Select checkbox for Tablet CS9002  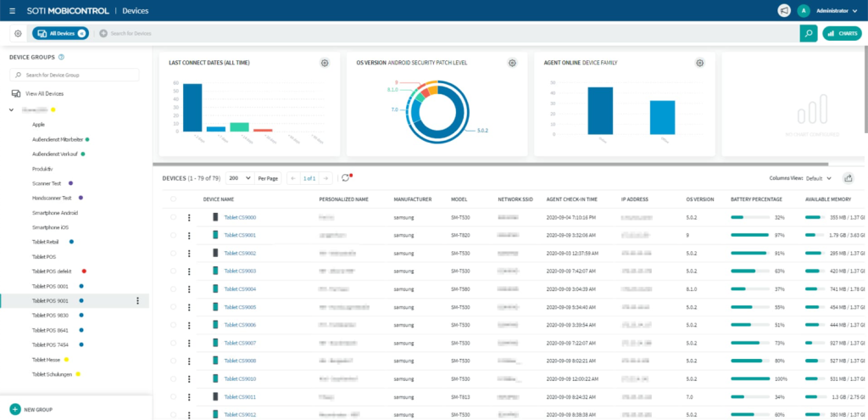(x=173, y=253)
